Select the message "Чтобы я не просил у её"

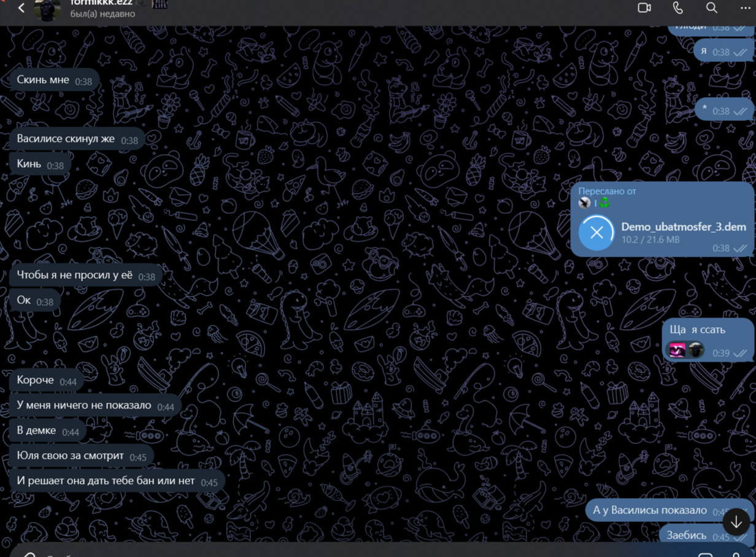pyautogui.click(x=74, y=275)
